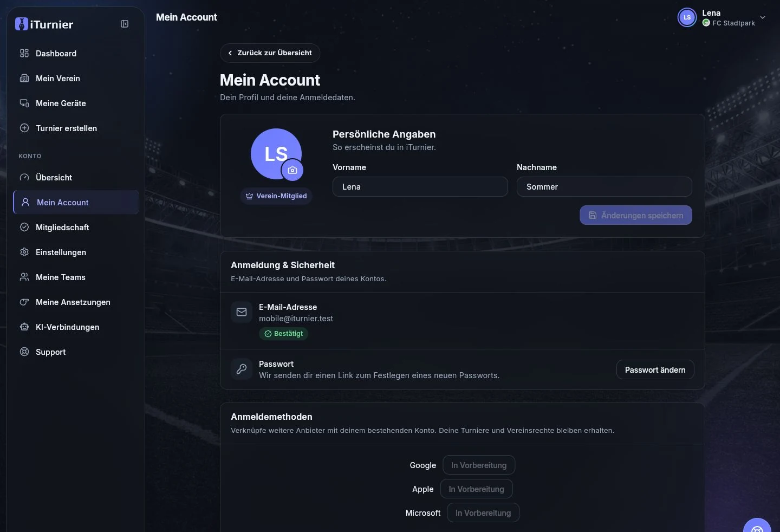Go back via Zurück zur Übersicht
Image resolution: width=780 pixels, height=532 pixels.
[x=270, y=53]
